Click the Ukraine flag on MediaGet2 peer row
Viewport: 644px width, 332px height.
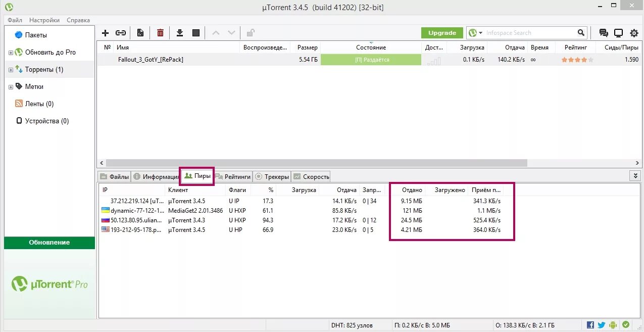tap(106, 210)
